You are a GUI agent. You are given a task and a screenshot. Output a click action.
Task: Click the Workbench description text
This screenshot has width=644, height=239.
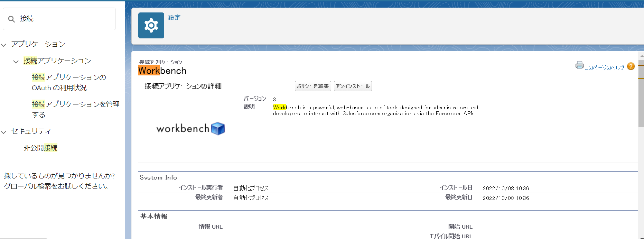click(x=376, y=110)
